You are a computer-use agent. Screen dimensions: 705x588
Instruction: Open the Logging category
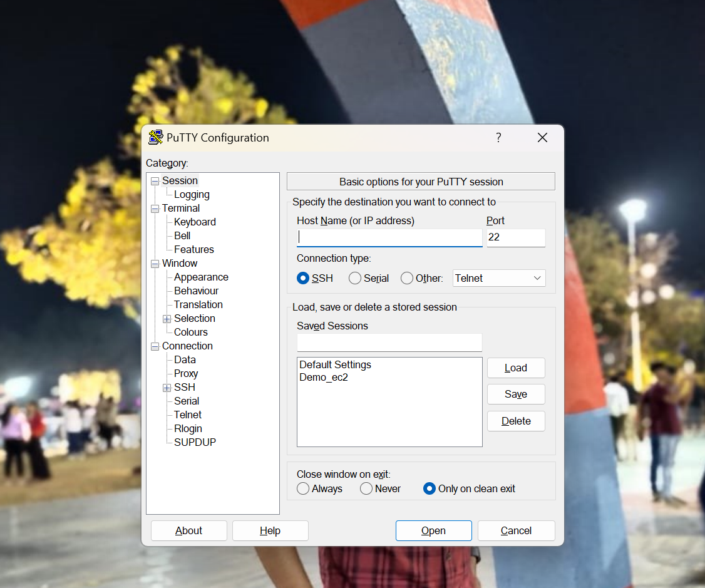tap(192, 195)
